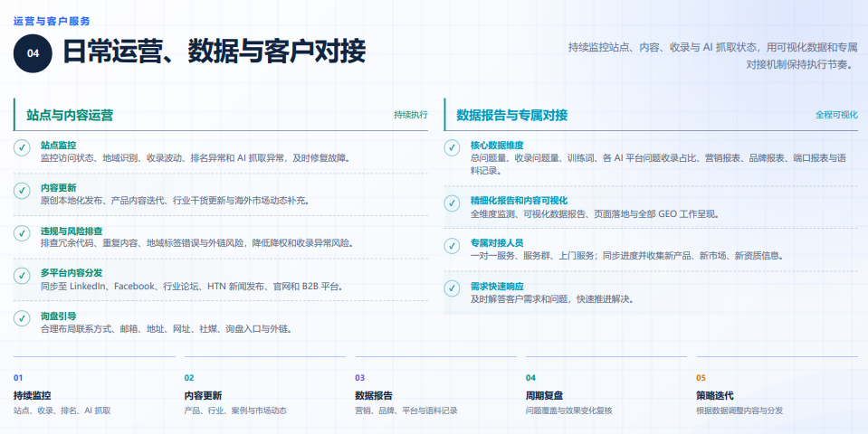Click the 策略迭代 step title

[x=715, y=396]
